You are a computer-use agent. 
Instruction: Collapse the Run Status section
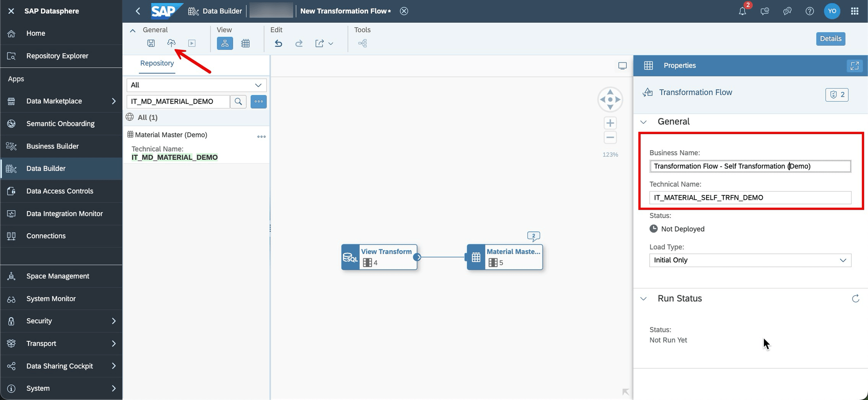[644, 299]
